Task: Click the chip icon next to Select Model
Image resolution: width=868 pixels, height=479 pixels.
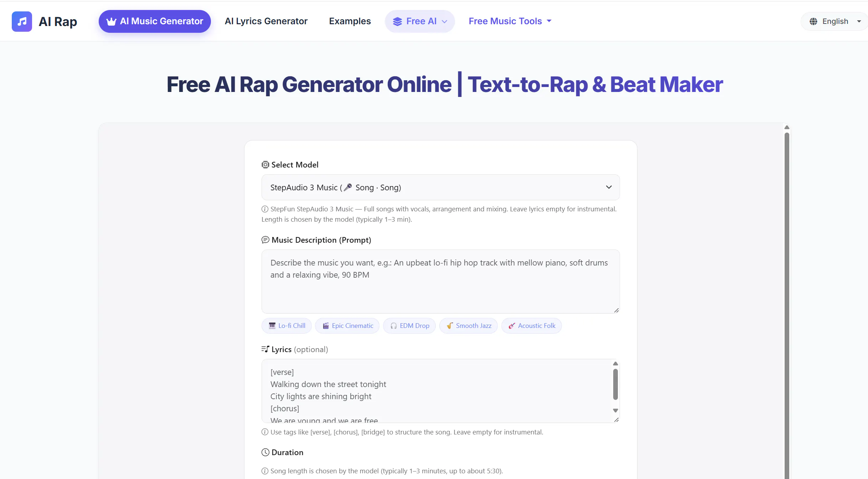Action: (x=265, y=165)
